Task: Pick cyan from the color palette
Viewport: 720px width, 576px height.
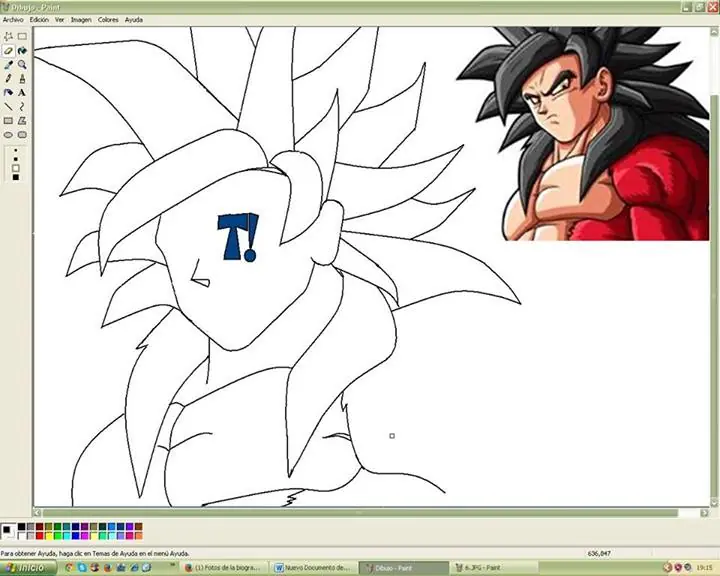Action: pos(67,536)
